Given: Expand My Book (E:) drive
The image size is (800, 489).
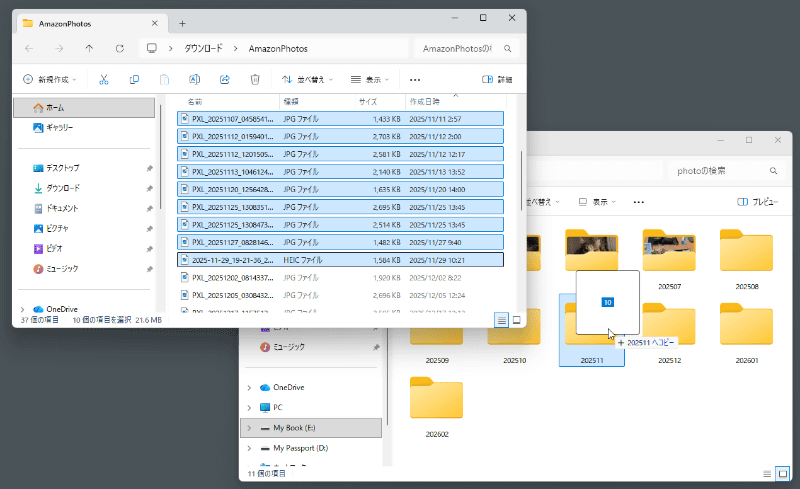Looking at the screenshot, I should coord(249,428).
